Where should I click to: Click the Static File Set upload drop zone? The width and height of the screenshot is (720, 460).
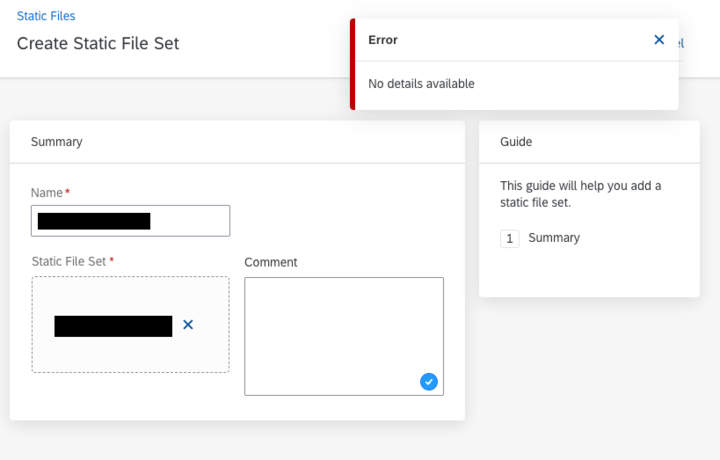[130, 324]
